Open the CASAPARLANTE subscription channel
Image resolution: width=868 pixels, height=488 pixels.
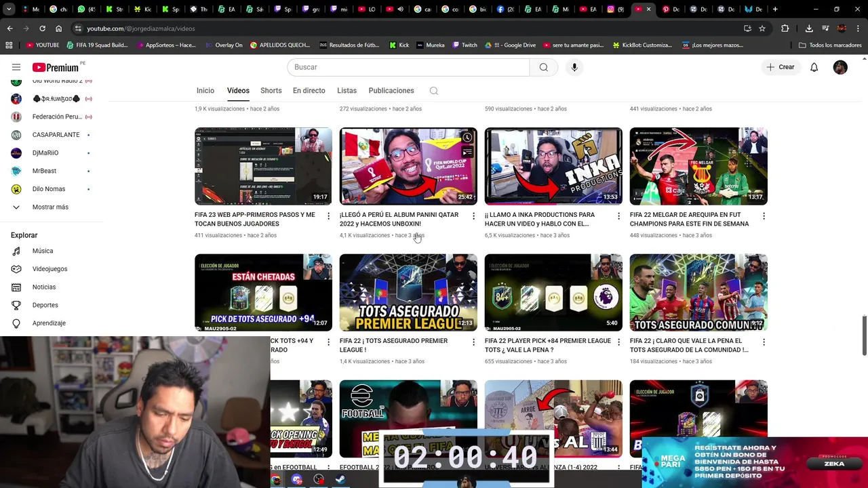pyautogui.click(x=56, y=135)
